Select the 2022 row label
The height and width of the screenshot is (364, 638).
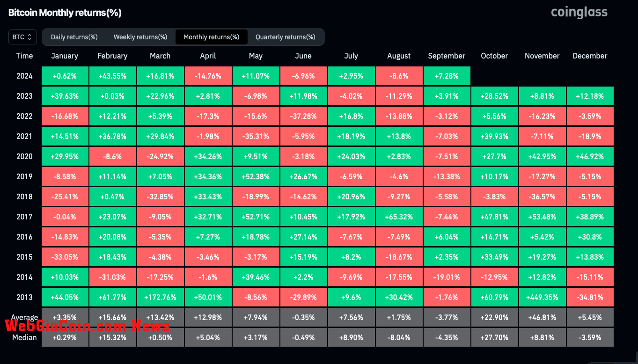(24, 116)
